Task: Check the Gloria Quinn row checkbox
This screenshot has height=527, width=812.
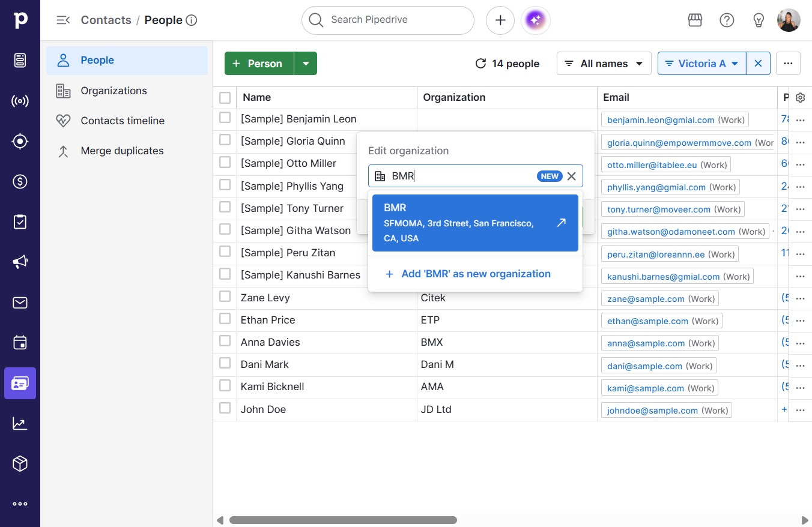Action: (225, 140)
